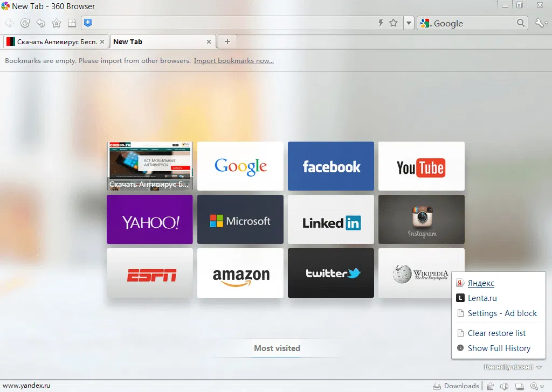Click the magnifier search icon
Image resolution: width=552 pixels, height=392 pixels.
(x=521, y=23)
